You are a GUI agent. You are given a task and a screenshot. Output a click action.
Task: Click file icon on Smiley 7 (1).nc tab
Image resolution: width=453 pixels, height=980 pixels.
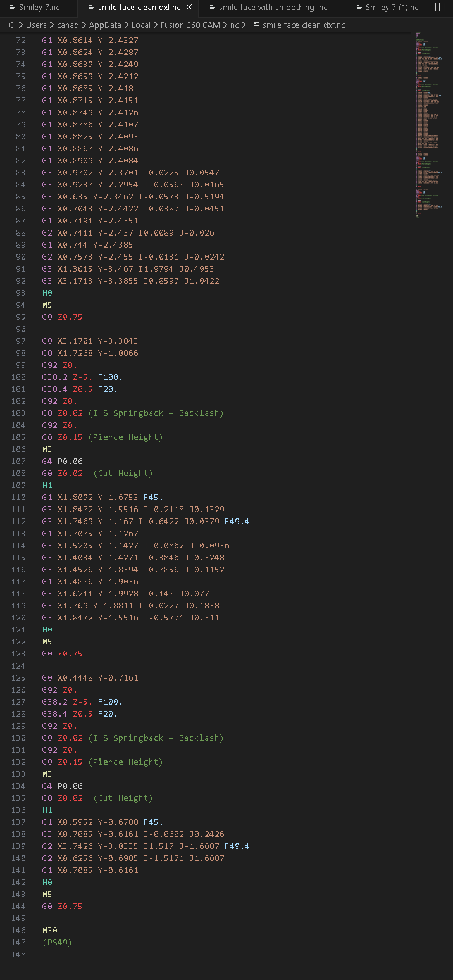359,8
